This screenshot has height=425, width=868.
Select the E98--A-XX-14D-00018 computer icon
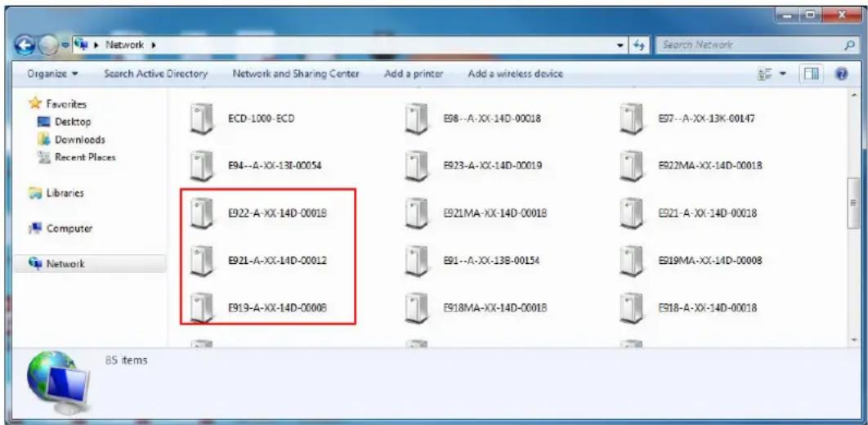pos(416,119)
